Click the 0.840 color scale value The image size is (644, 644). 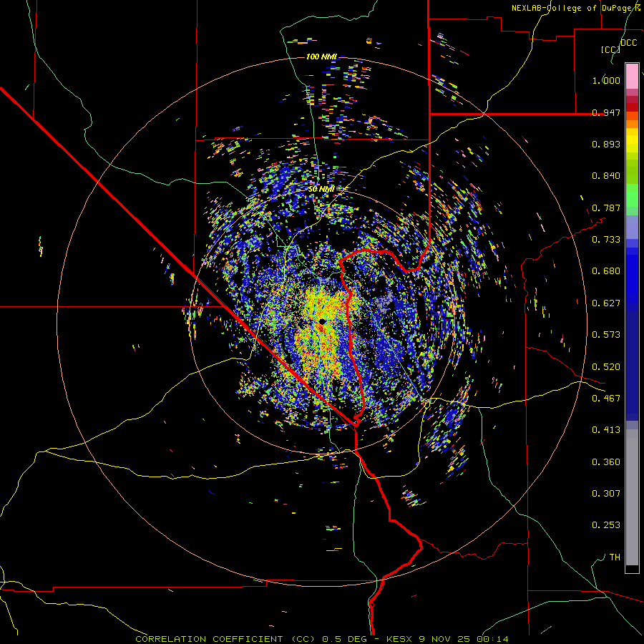[606, 176]
